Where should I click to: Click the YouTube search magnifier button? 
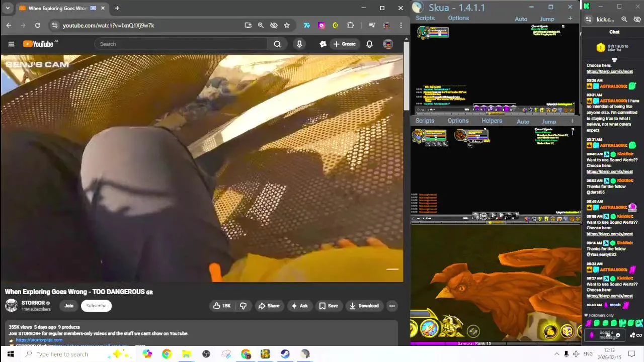click(x=277, y=44)
